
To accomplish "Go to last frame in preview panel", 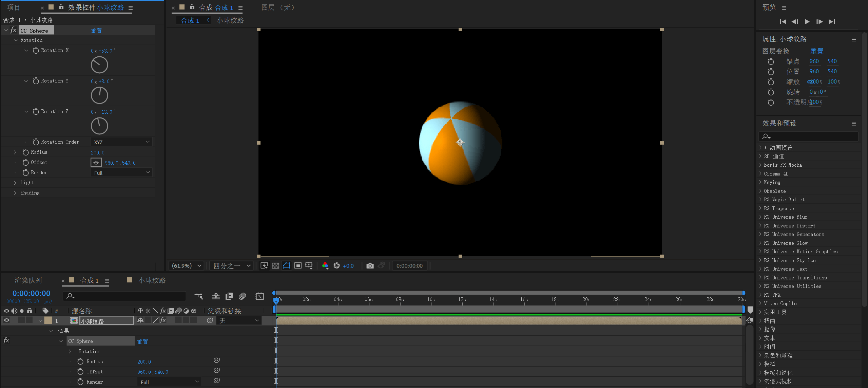I will coord(832,22).
